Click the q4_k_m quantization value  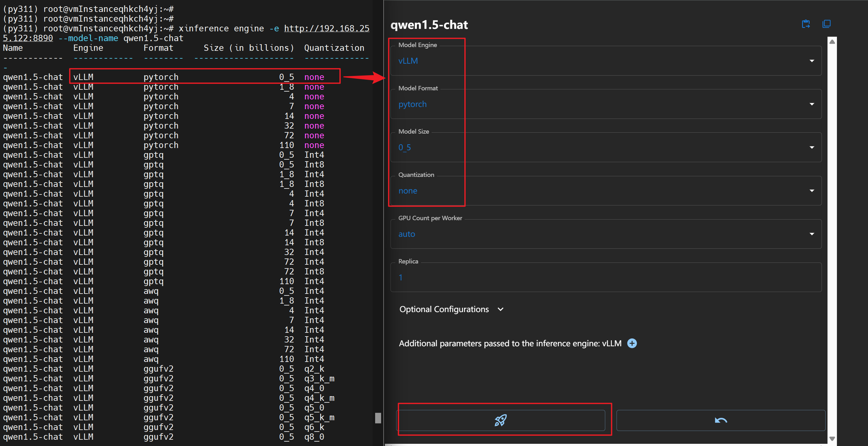[319, 398]
